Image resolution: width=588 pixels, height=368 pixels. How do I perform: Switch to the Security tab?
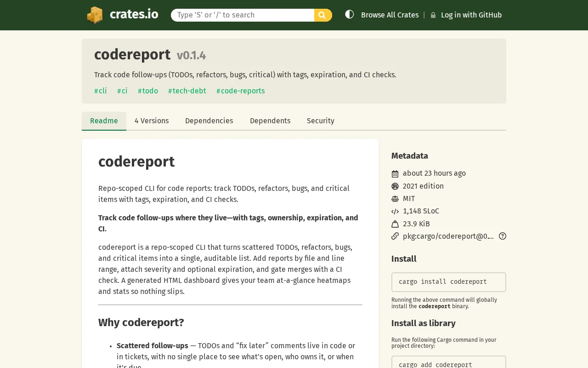pyautogui.click(x=321, y=121)
